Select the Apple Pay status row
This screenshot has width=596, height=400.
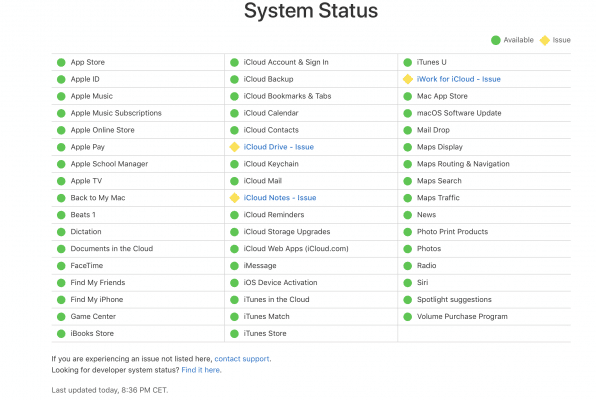pos(138,147)
